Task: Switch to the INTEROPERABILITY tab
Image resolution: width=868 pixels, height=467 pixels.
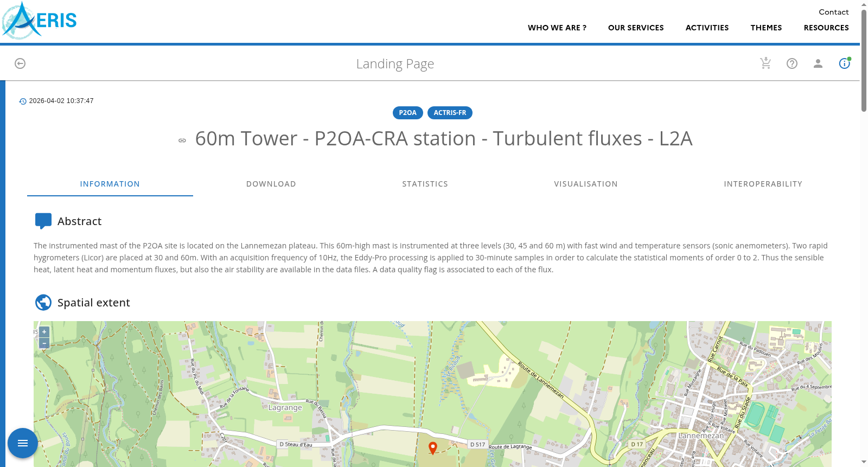Action: [x=763, y=184]
